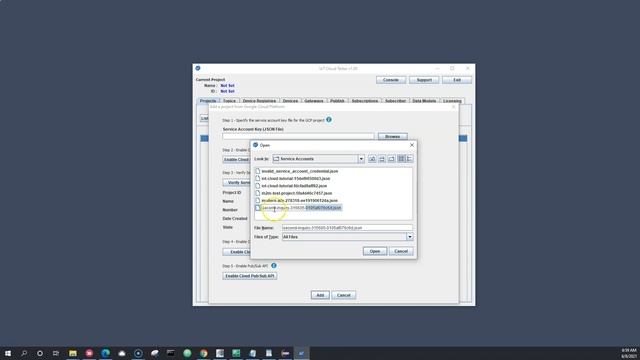Click the invalid_service_account_credential.json file icon
640x360 pixels.
pyautogui.click(x=258, y=171)
